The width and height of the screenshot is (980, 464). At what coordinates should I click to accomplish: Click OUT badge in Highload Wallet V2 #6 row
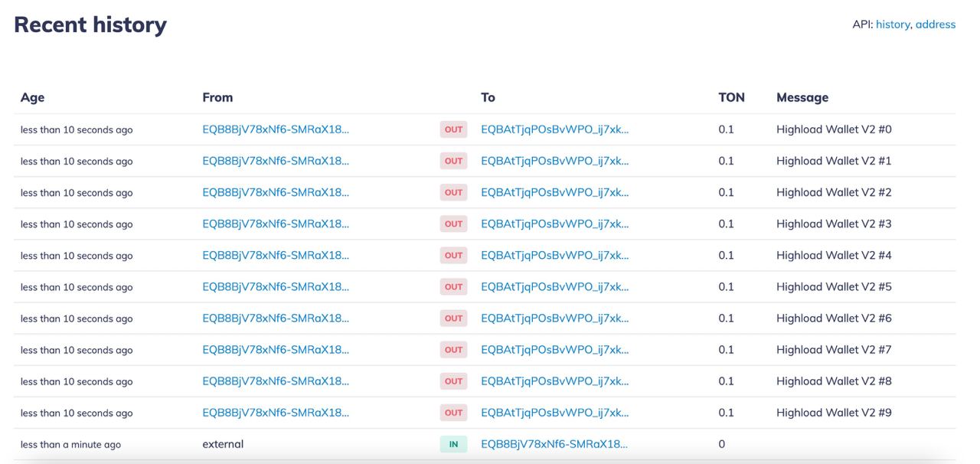coord(453,318)
